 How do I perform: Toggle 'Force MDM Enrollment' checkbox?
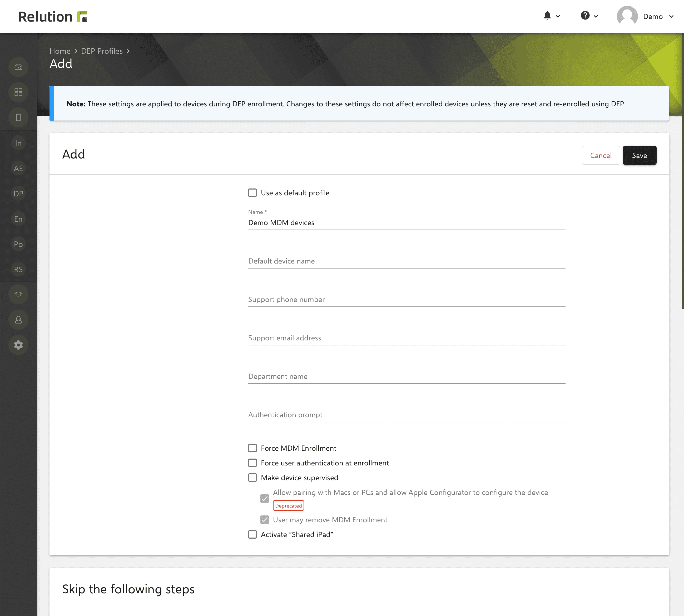pos(253,448)
